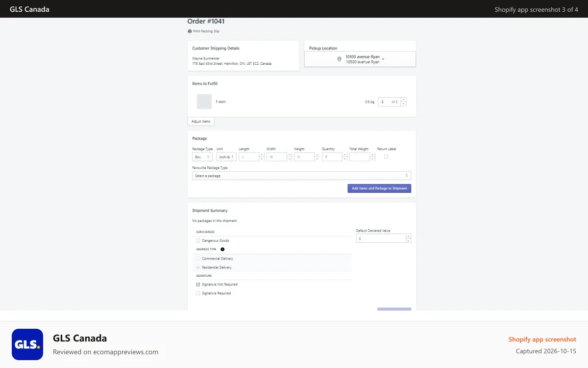Toggle the Residential Delivery checkbox
The width and height of the screenshot is (588, 368).
tap(198, 267)
